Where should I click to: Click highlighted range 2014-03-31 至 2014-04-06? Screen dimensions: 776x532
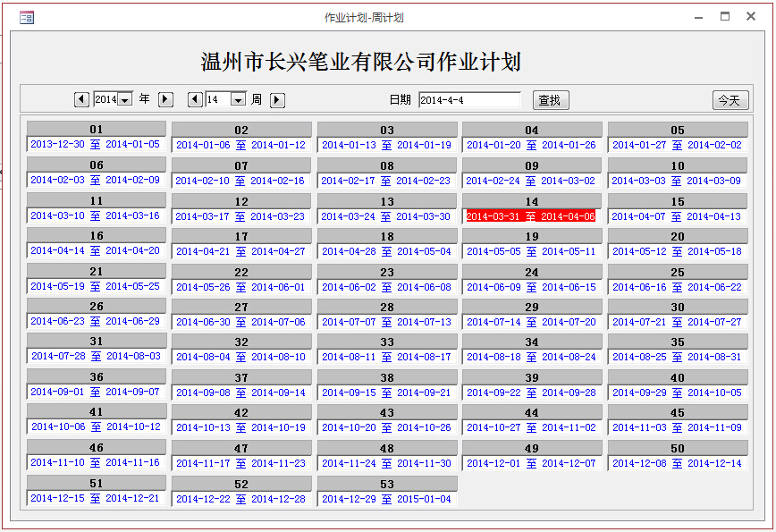(x=530, y=216)
